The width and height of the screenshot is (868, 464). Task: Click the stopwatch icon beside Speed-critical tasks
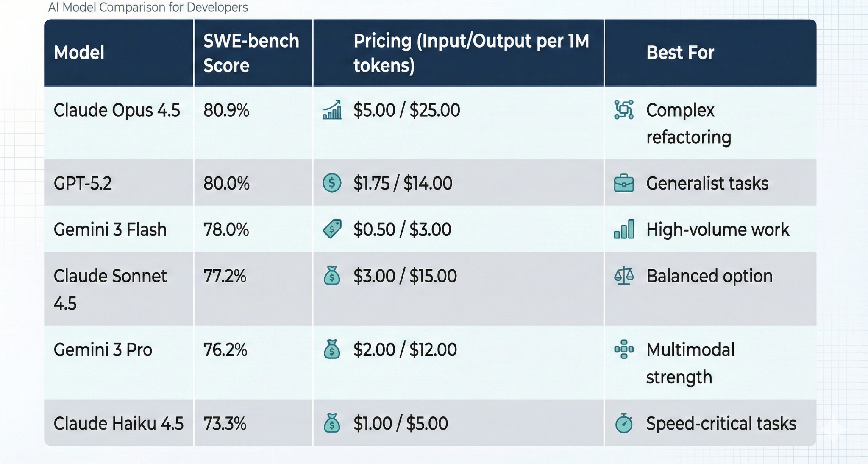(x=624, y=423)
